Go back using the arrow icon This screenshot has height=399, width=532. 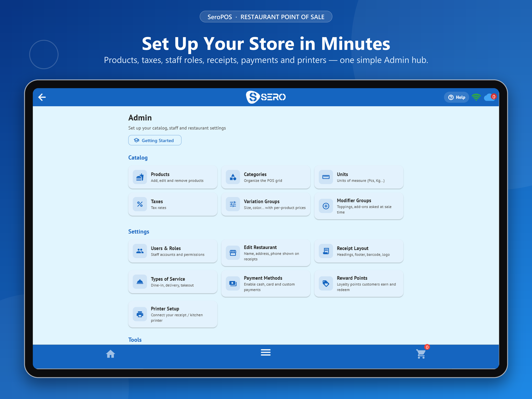[x=42, y=97]
